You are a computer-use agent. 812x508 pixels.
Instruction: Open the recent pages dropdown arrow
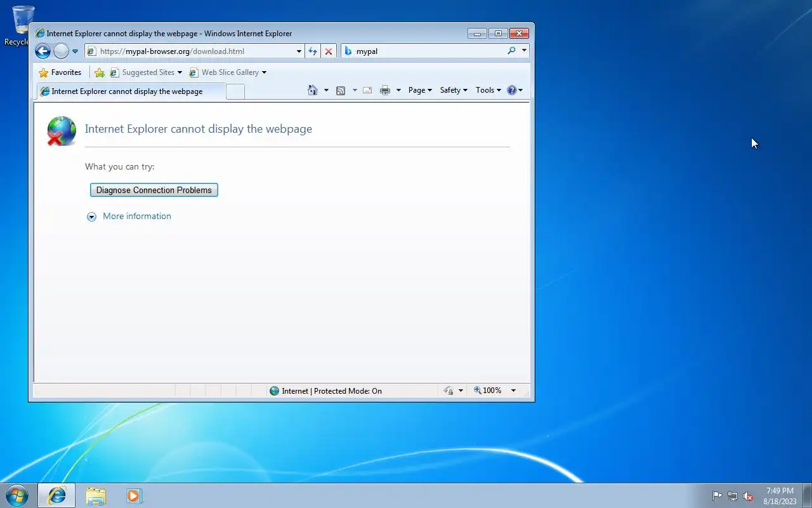pyautogui.click(x=75, y=51)
